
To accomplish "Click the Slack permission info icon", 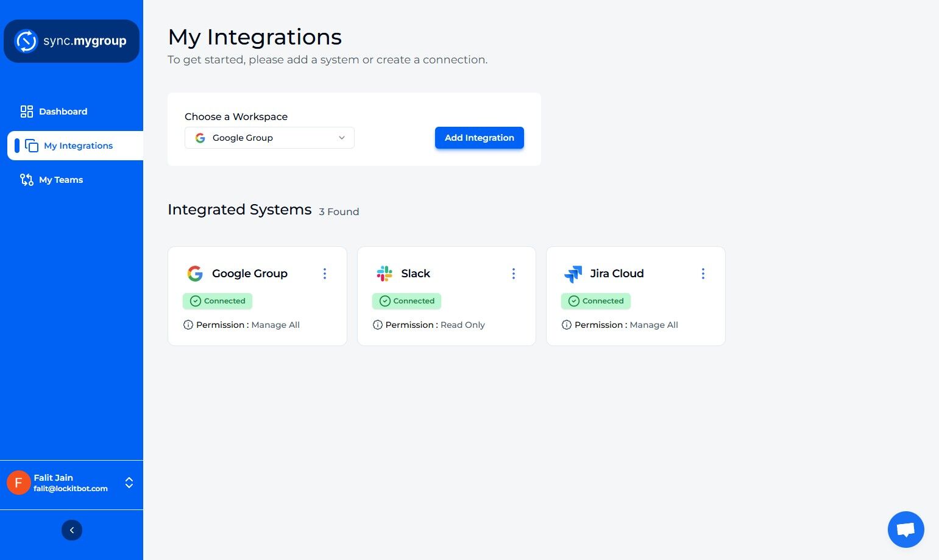I will click(378, 325).
